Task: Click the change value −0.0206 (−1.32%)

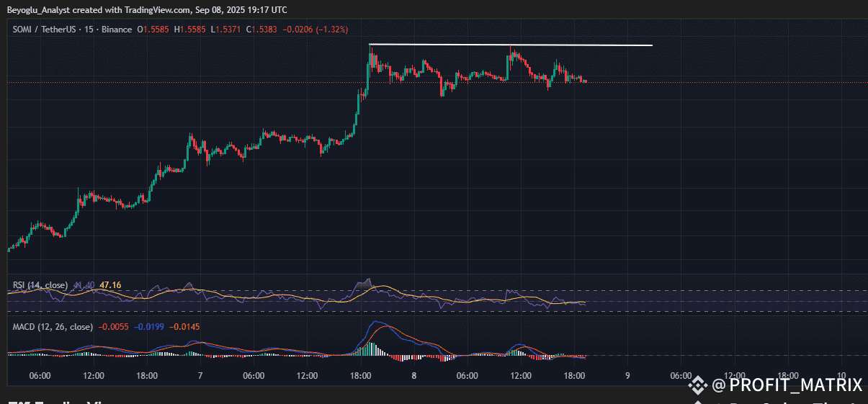Action: (x=315, y=30)
